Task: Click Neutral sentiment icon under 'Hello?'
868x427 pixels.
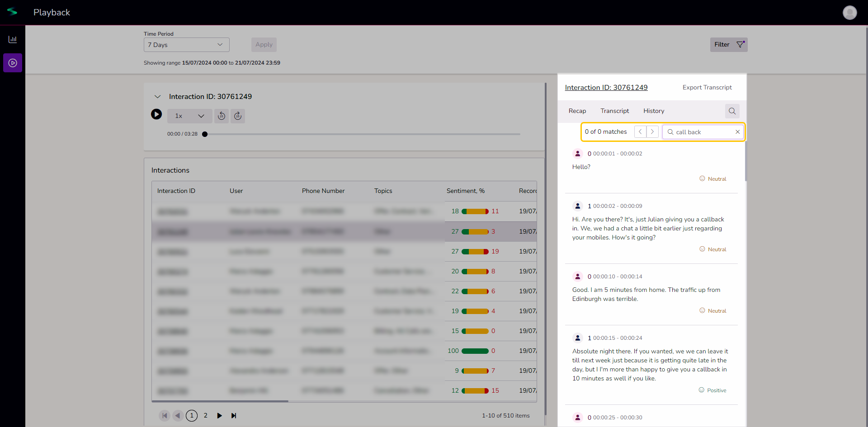Action: pos(702,178)
